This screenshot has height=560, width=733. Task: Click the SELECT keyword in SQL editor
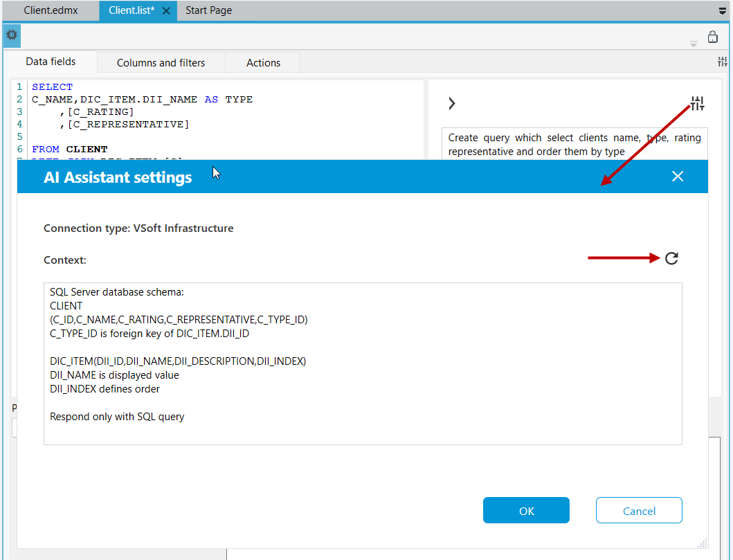[x=53, y=87]
